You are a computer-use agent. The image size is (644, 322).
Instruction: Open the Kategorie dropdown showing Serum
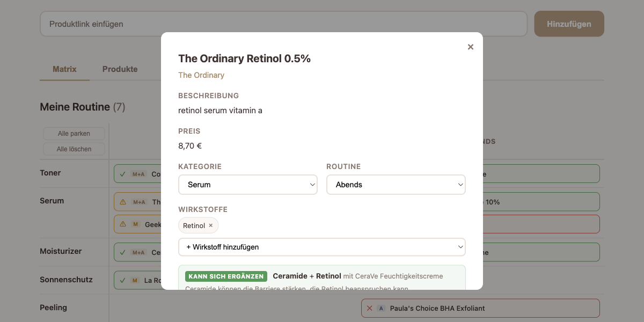(248, 185)
